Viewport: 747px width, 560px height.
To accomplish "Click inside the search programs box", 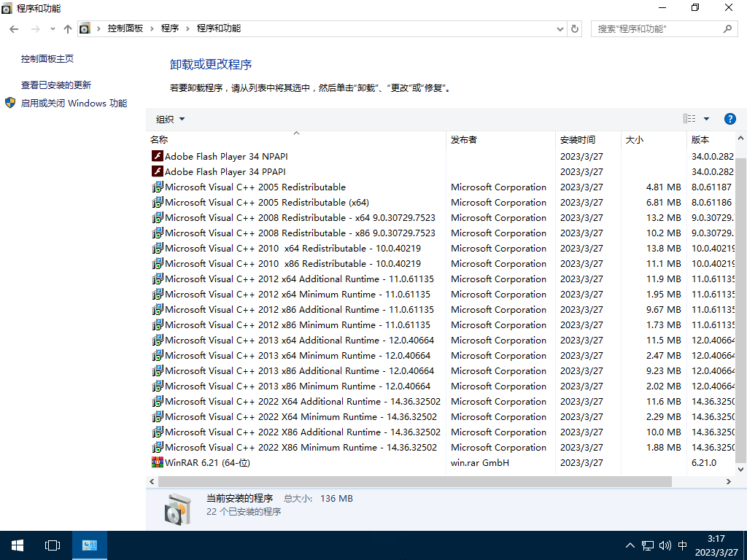I will 657,28.
